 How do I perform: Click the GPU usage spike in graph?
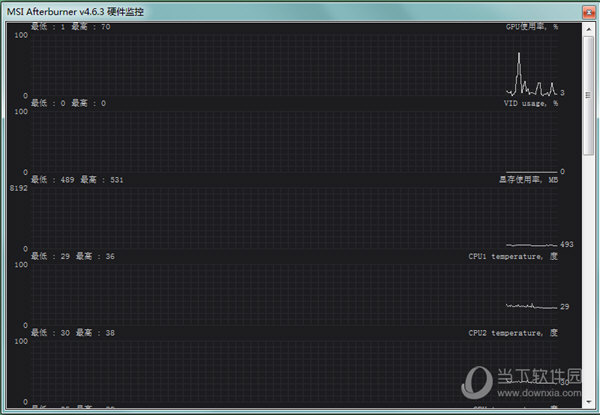[x=519, y=73]
